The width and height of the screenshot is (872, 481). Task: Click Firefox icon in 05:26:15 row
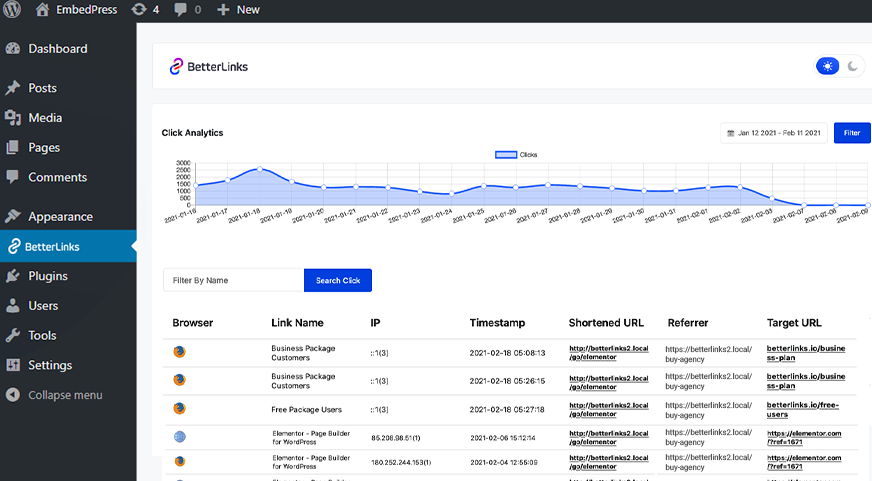(x=179, y=380)
